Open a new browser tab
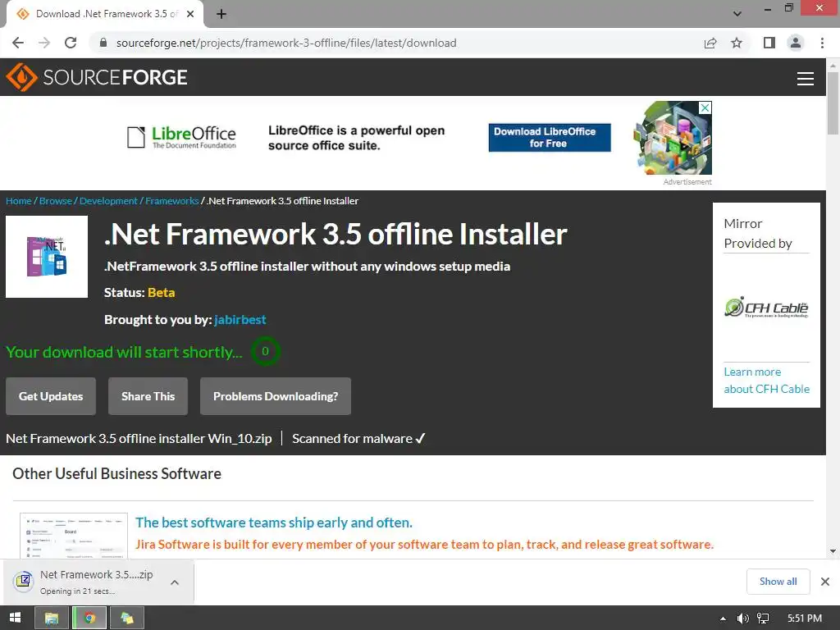Image resolution: width=840 pixels, height=630 pixels. click(x=221, y=14)
